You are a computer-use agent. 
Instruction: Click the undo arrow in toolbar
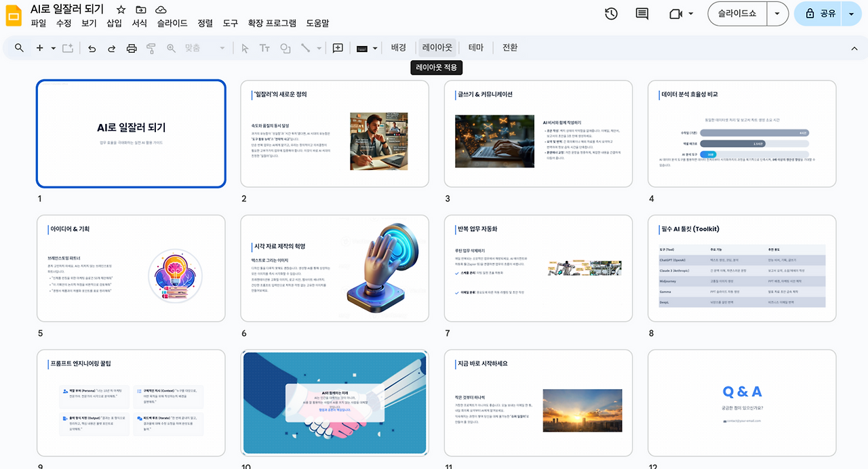click(92, 48)
